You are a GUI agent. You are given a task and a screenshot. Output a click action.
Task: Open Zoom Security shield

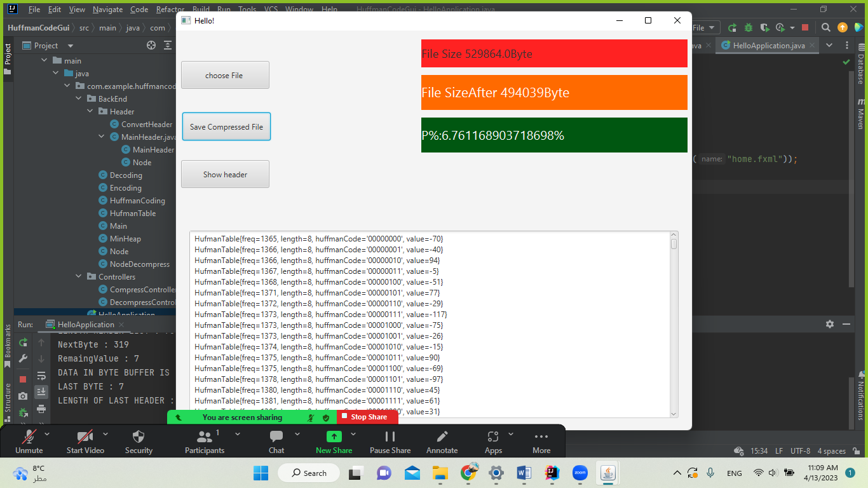(x=139, y=442)
